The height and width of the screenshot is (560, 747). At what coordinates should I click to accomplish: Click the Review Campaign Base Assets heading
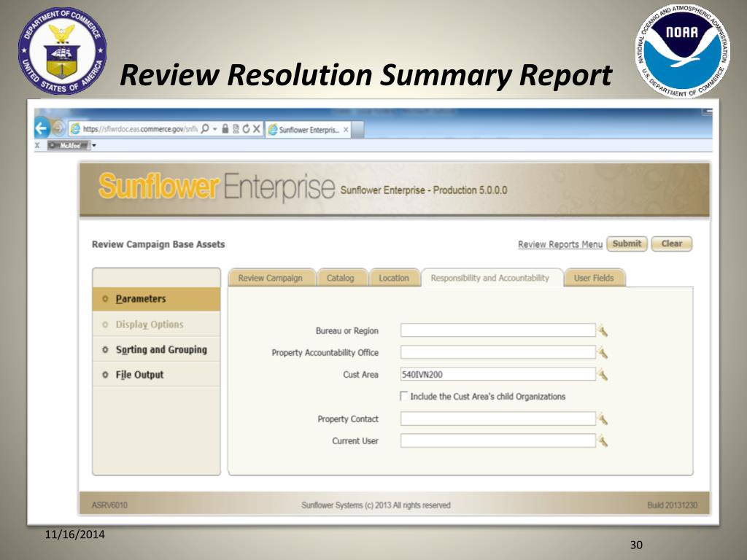[x=158, y=244]
